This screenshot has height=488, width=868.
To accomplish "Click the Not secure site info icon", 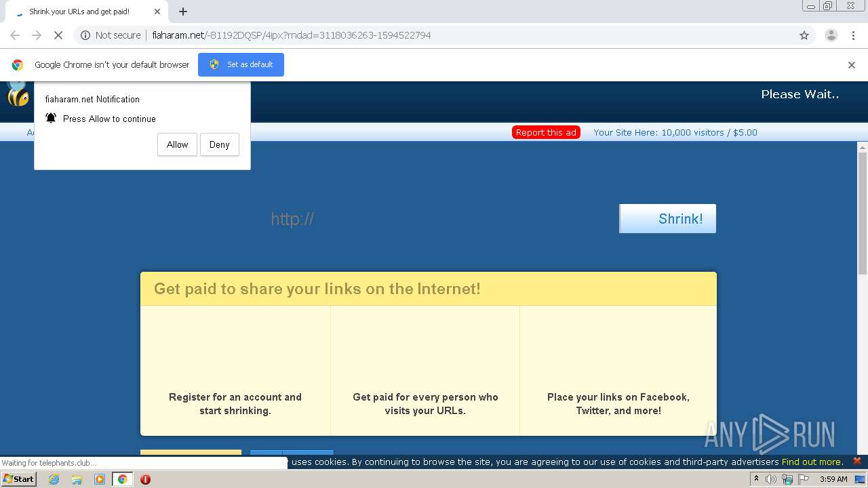I will click(x=85, y=35).
